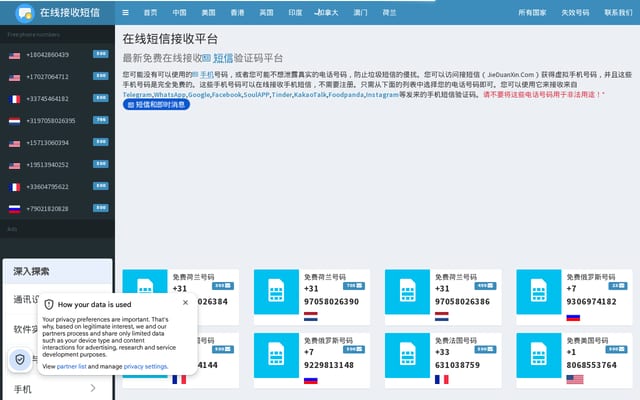
Task: Click the 免费美国号码 card title
Action: pos(587,340)
